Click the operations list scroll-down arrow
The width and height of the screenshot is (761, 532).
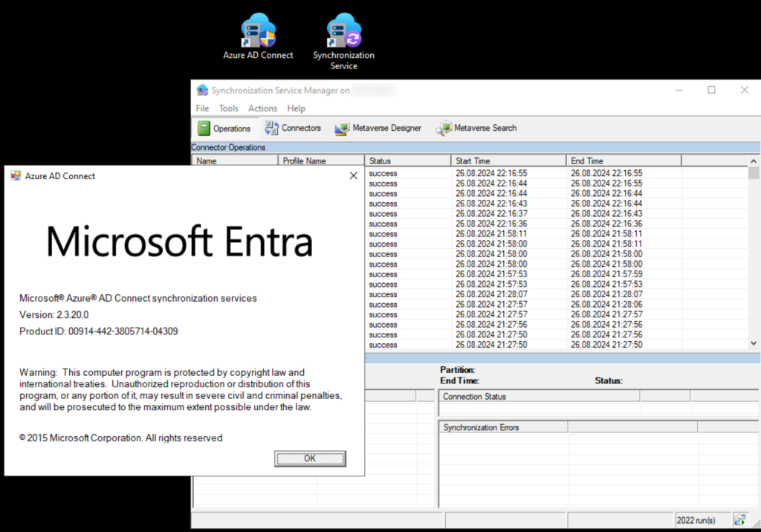754,343
